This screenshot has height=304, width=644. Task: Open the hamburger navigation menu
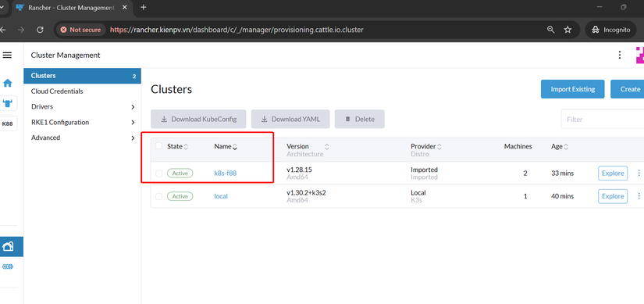click(x=7, y=55)
